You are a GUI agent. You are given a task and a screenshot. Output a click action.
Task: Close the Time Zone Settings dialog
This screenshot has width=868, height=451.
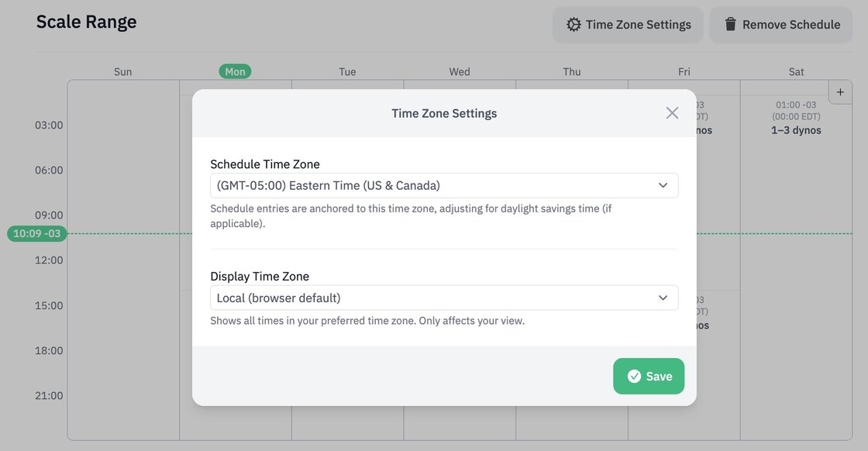[x=672, y=113]
